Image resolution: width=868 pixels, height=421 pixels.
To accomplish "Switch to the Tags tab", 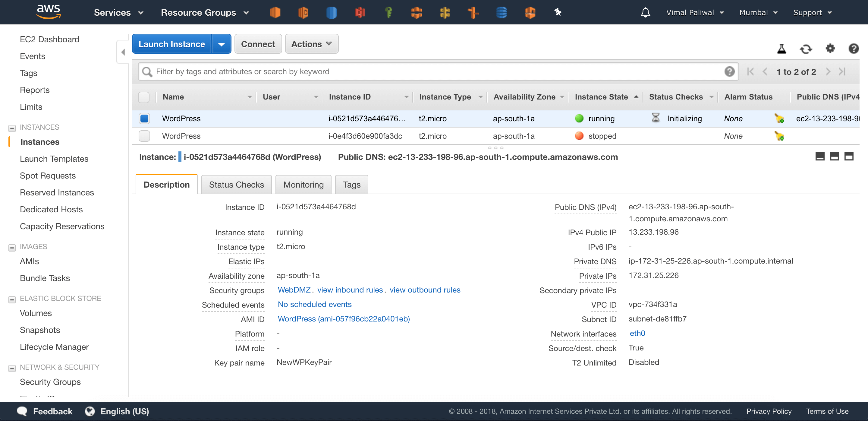I will coord(351,184).
